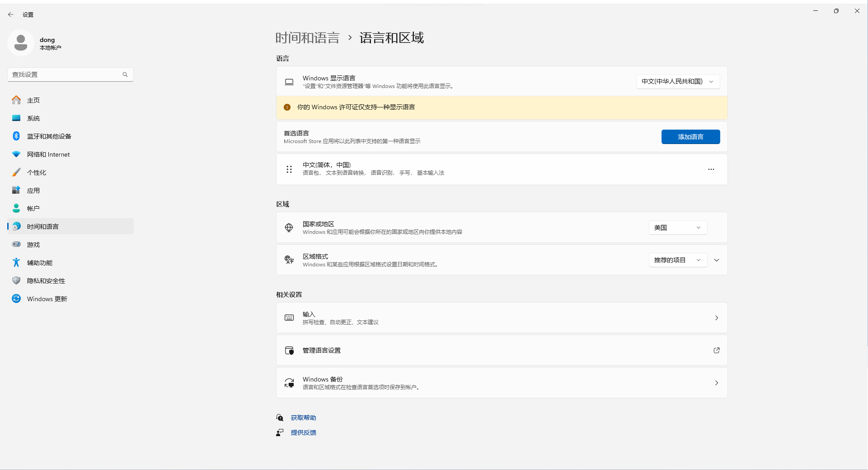The width and height of the screenshot is (868, 470).
Task: Click the 首选语言 heading text
Action: (x=296, y=133)
